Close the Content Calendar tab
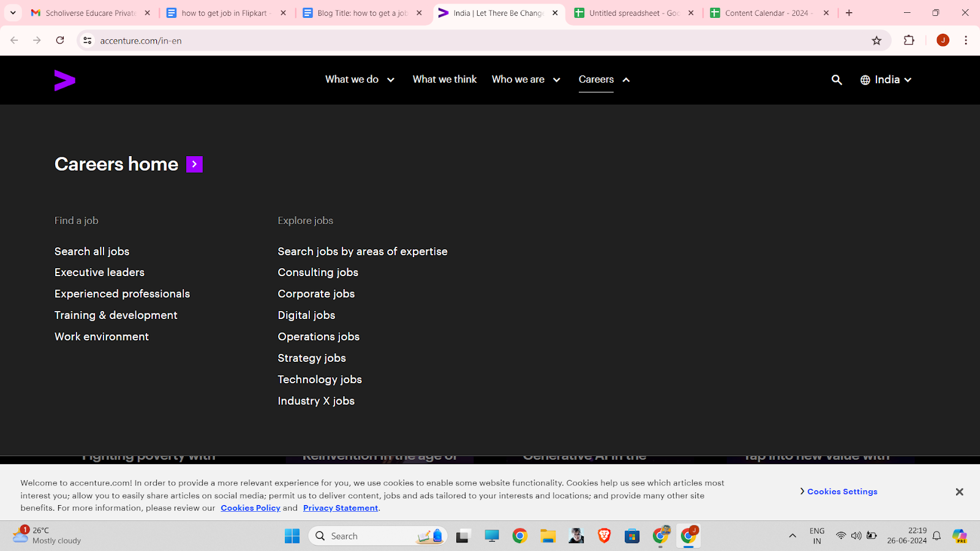 [x=826, y=13]
